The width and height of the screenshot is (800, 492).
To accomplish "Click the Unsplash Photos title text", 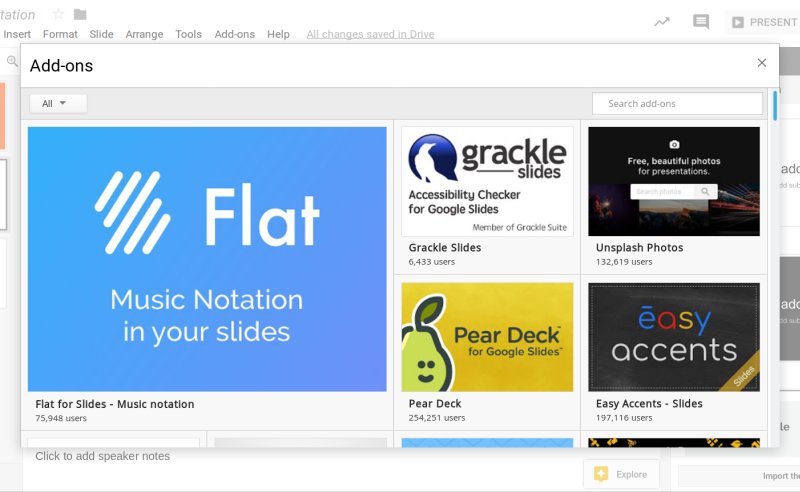I will (x=639, y=248).
